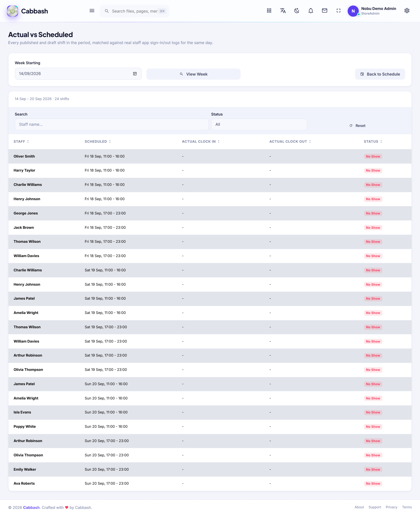Select the Oliver Smith row name

(x=24, y=156)
